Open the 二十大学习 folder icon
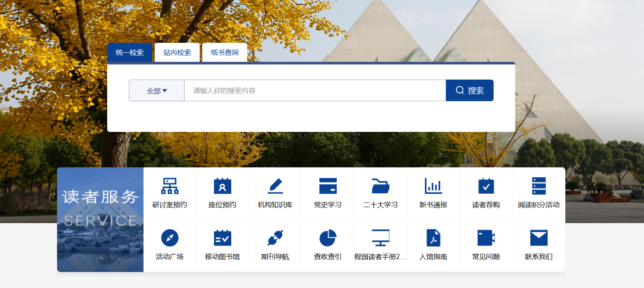This screenshot has width=644, height=288. (x=381, y=186)
